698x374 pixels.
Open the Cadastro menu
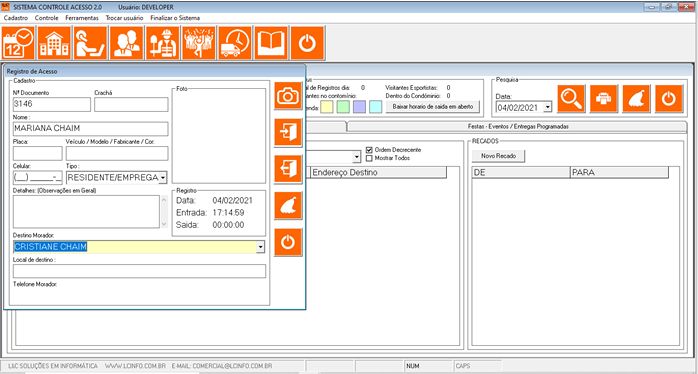16,18
